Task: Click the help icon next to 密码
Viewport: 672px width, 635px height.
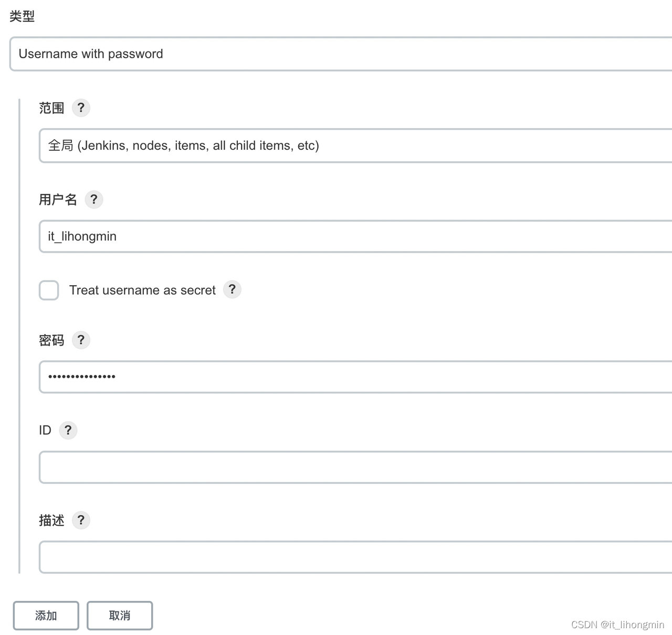Action: point(81,340)
